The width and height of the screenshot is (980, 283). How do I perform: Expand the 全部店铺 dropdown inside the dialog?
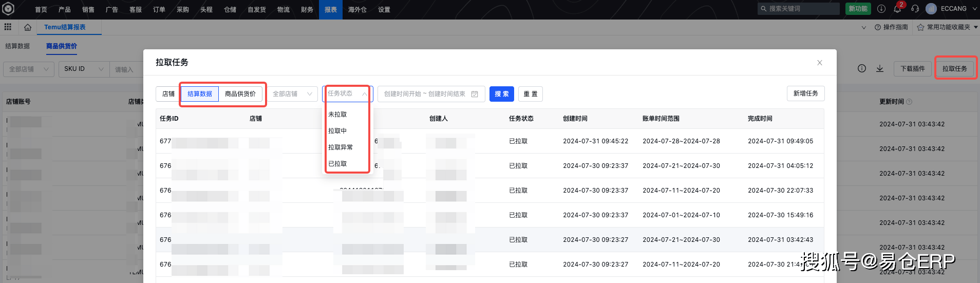[292, 94]
